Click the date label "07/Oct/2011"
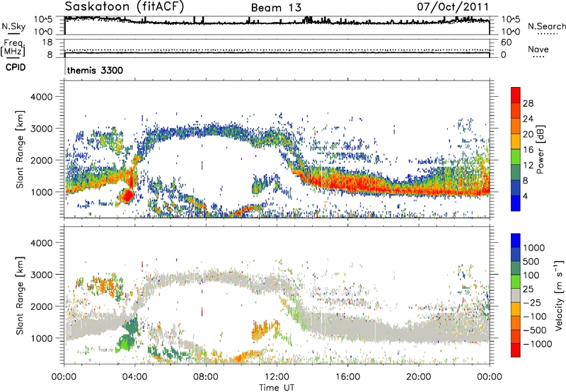The image size is (566, 392). point(453,7)
